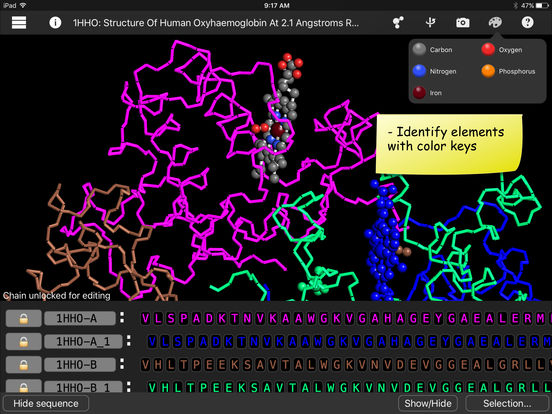The height and width of the screenshot is (414, 552).
Task: Select first residue V in 1HHO-B_1 sequence
Action: tap(152, 388)
